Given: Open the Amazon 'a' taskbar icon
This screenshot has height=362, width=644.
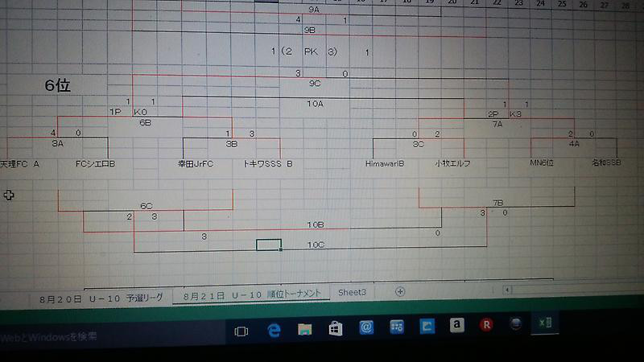Looking at the screenshot, I should [x=456, y=325].
